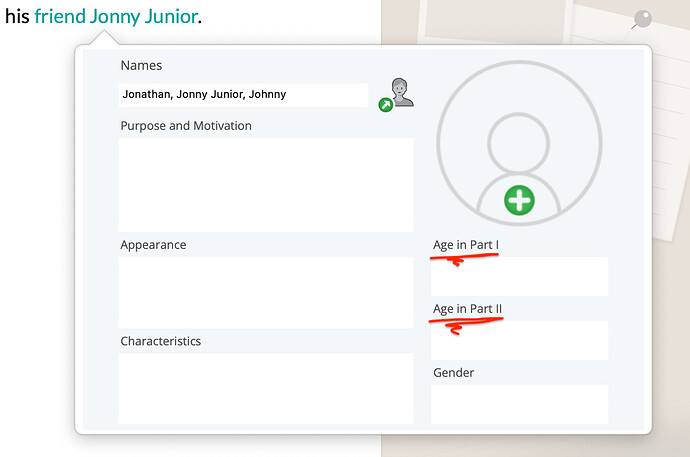
Task: Focus the Age in Part II field
Action: tap(519, 340)
